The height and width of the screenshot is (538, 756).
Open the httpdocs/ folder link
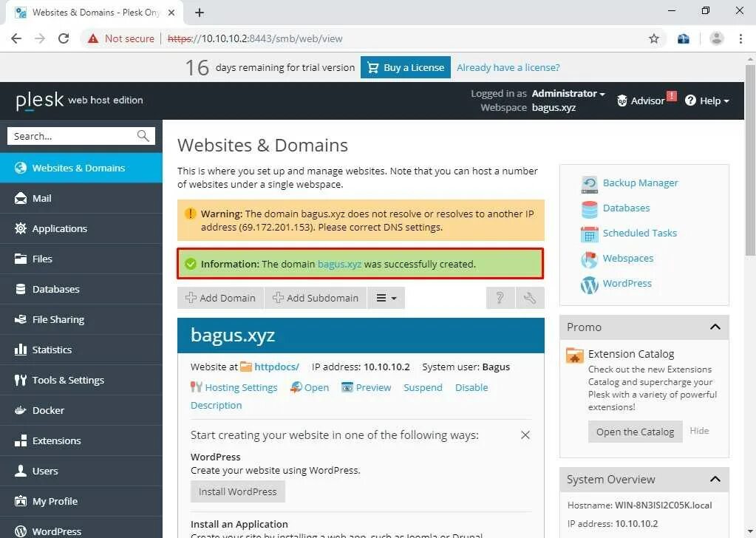276,367
